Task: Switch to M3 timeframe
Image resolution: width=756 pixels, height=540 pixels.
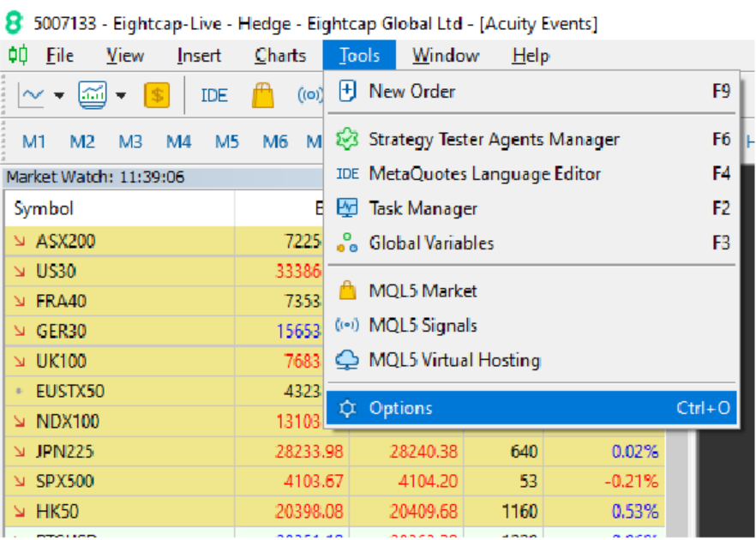Action: (x=130, y=141)
